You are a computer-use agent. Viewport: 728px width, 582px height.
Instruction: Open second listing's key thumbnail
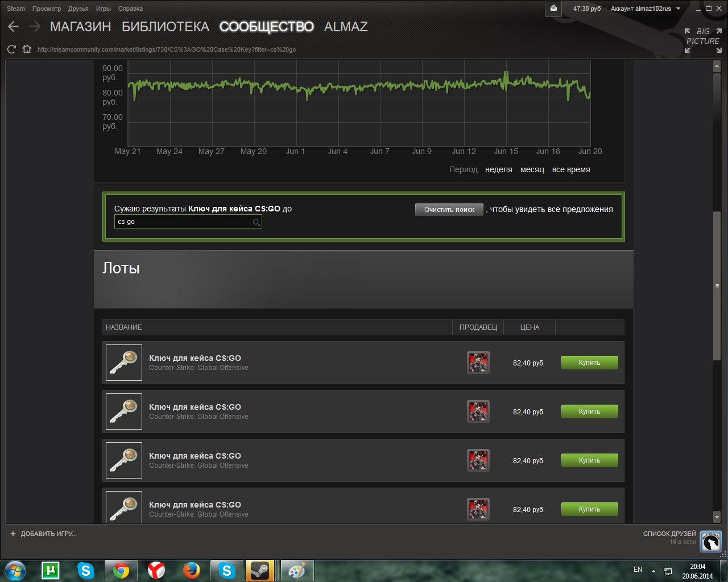click(x=124, y=411)
